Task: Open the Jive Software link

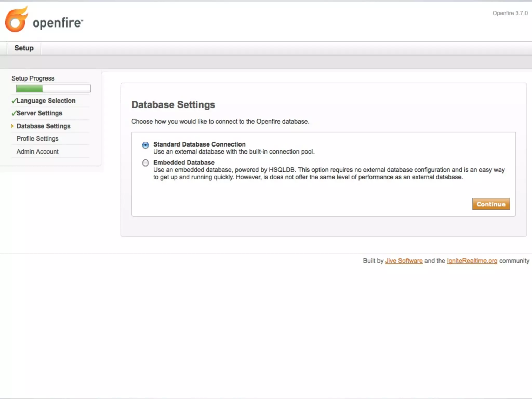Action: (404, 261)
